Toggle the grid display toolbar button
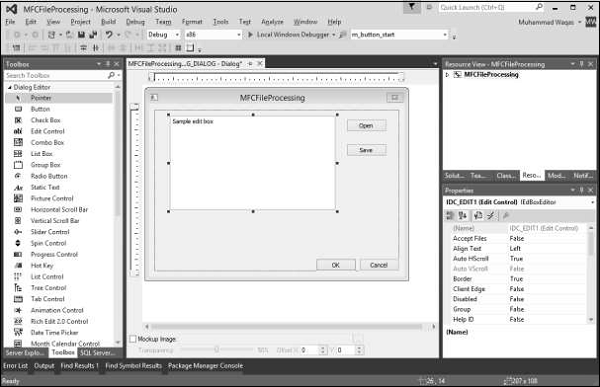This screenshot has height=387, width=600. click(x=178, y=48)
